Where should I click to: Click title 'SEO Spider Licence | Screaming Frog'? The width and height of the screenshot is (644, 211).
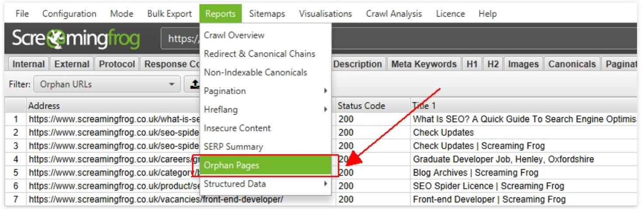click(x=488, y=187)
